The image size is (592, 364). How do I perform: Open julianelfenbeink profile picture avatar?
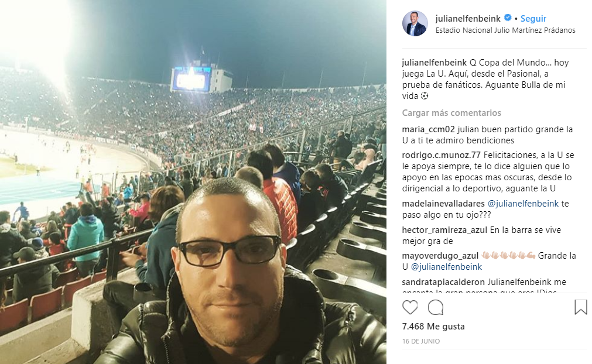point(415,23)
